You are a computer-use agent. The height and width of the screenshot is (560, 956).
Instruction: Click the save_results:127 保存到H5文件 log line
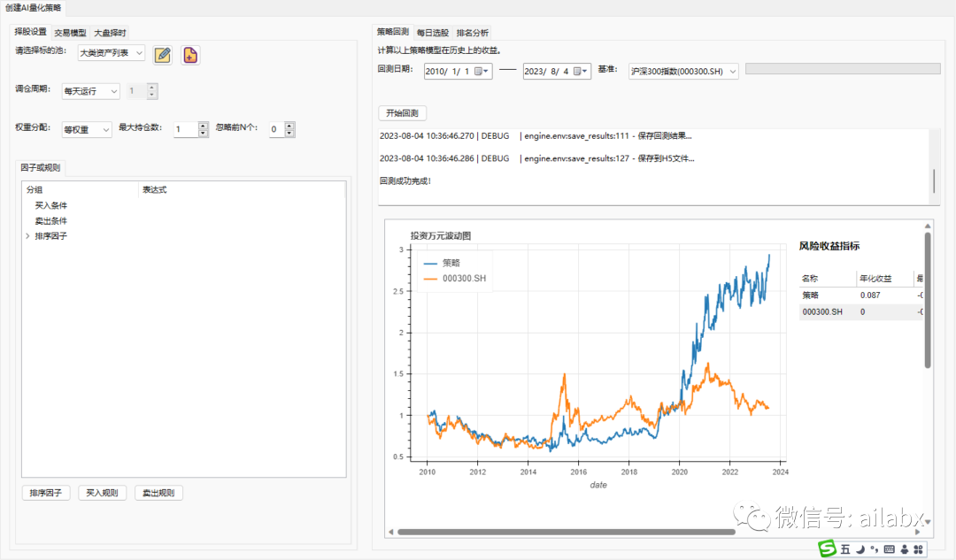[537, 158]
